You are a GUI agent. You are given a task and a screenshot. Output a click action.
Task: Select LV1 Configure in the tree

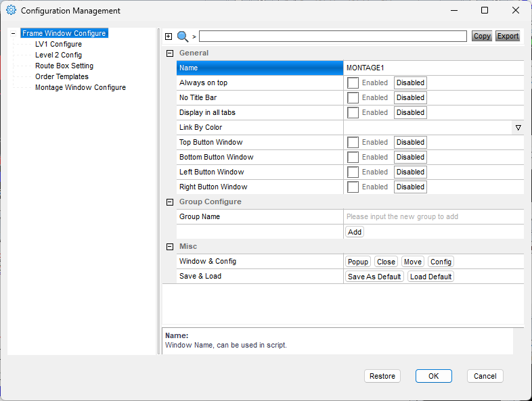point(58,44)
